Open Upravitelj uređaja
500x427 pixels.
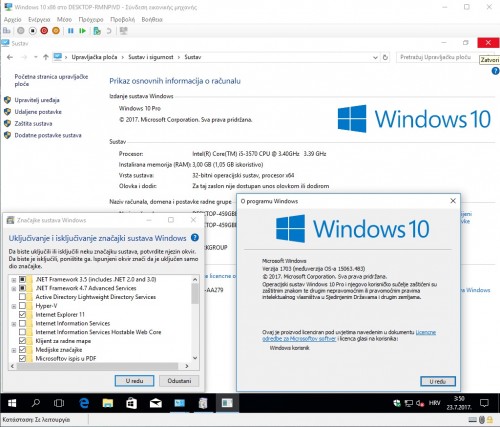pyautogui.click(x=37, y=100)
